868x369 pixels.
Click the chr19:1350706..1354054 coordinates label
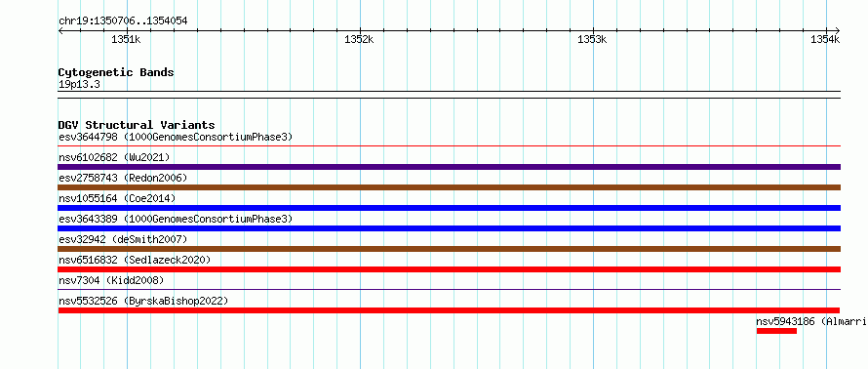123,21
